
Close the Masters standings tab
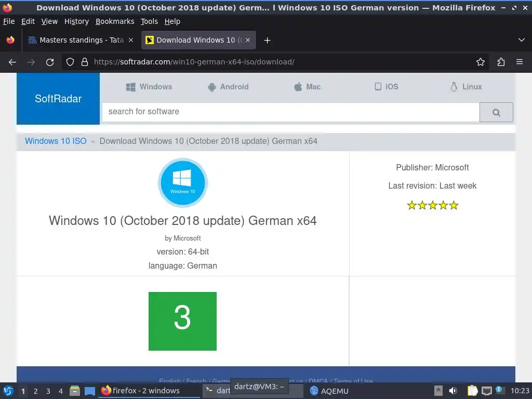131,40
